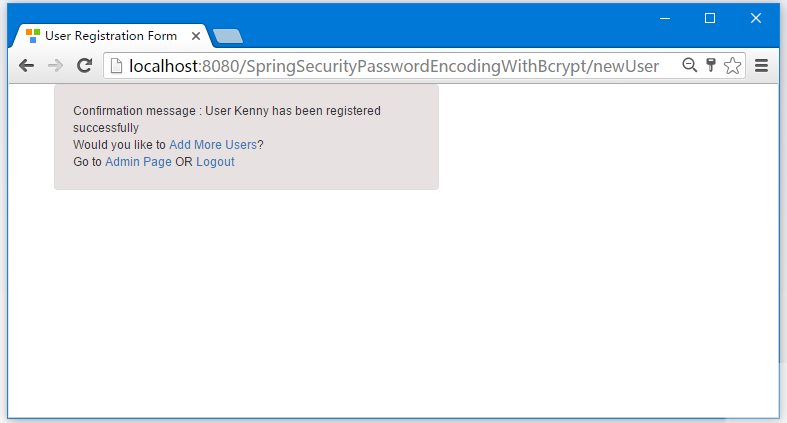787x423 pixels.
Task: Click the forward navigation arrow
Action: [55, 66]
